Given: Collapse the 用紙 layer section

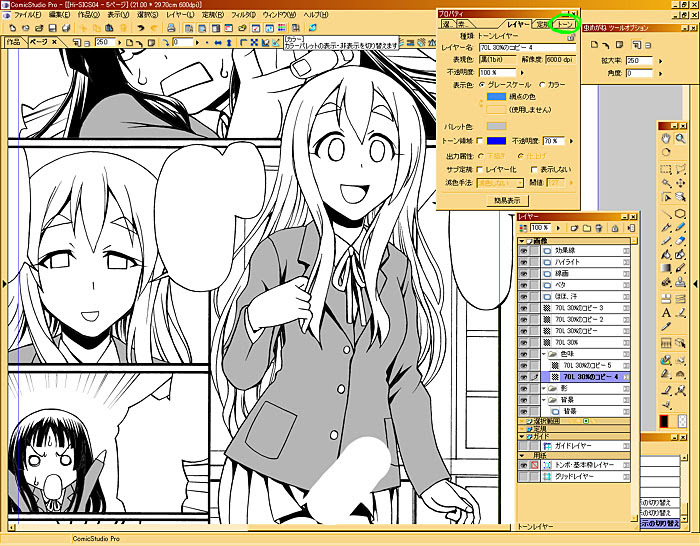Looking at the screenshot, I should click(x=521, y=456).
